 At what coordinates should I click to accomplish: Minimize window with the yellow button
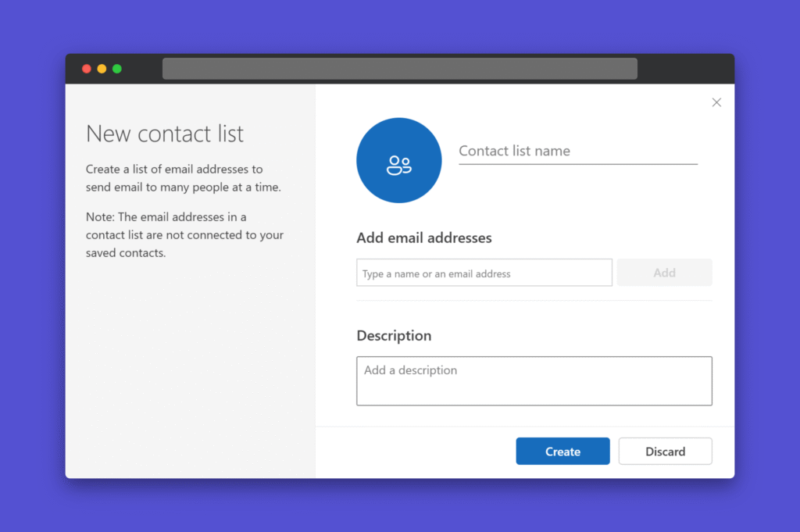pyautogui.click(x=102, y=69)
